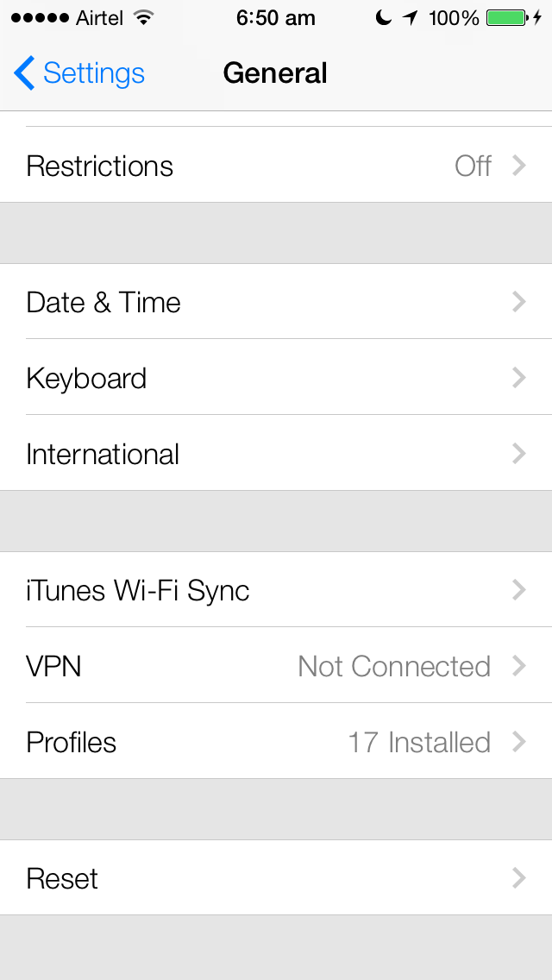Image resolution: width=552 pixels, height=980 pixels.
Task: Tap the chevron on the Keyboard row
Action: [x=518, y=378]
